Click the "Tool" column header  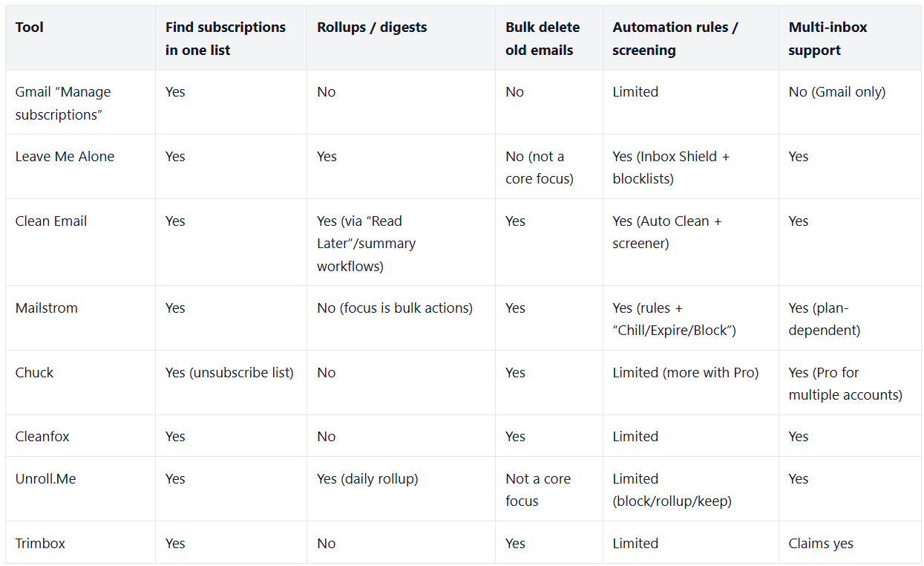30,27
